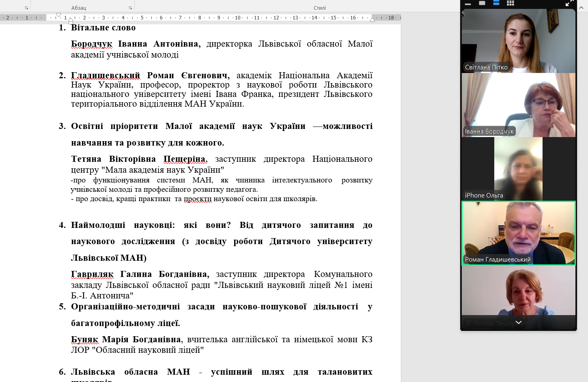The image size is (588, 382).
Task: Switch Zoom panel to single-speaker view
Action: point(482,3)
